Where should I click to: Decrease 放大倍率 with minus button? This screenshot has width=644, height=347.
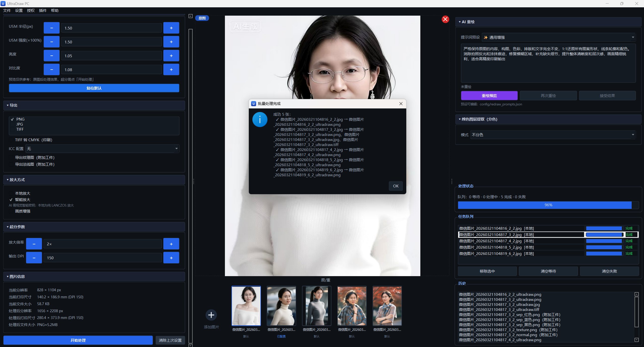pos(34,244)
